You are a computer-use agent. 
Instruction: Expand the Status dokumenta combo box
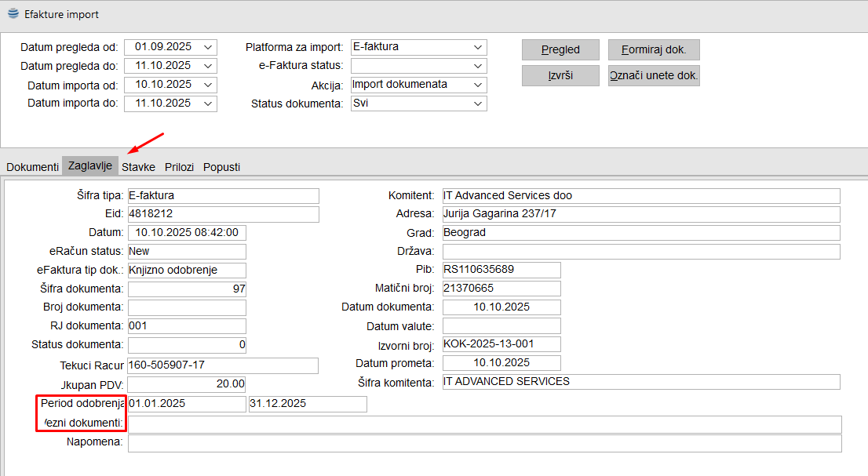(x=478, y=104)
